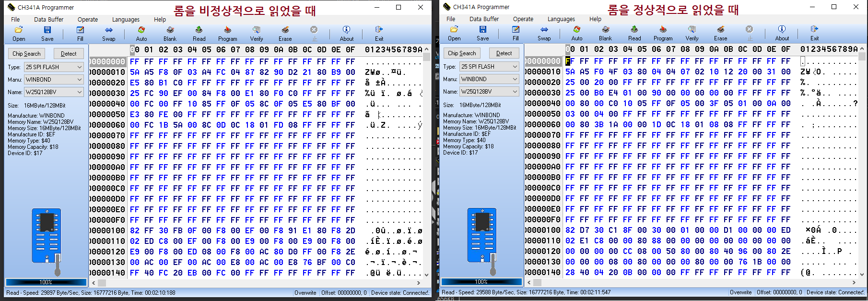The height and width of the screenshot is (301, 868).
Task: Maximize the left CH341A Programmer window
Action: tap(399, 7)
